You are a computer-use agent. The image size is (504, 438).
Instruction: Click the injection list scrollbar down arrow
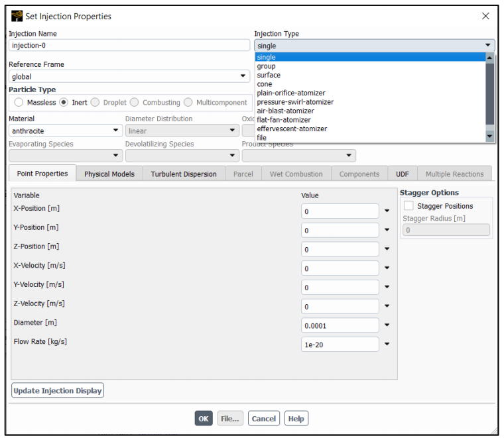click(489, 137)
